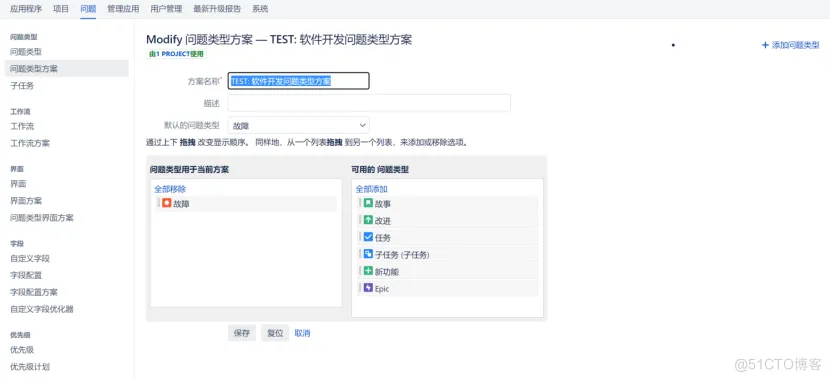
Task: Grab the drag handle of 故障 row
Action: [x=158, y=203]
